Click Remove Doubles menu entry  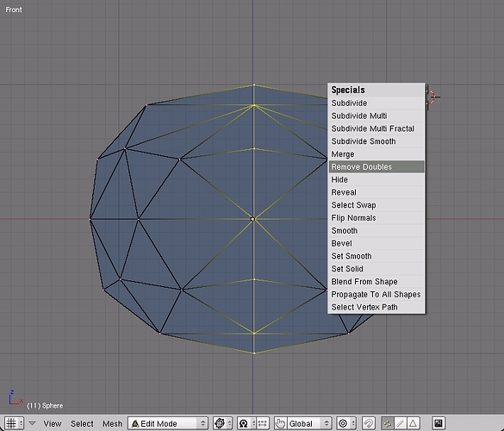click(376, 167)
